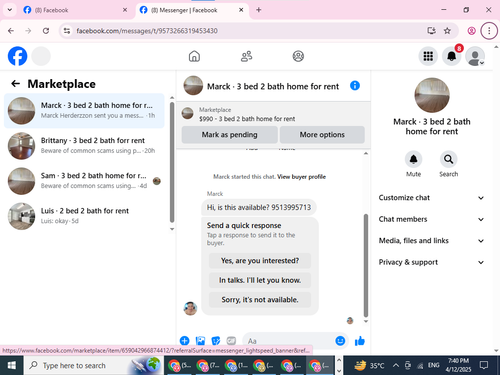Open the Facebook home logo

17,56
